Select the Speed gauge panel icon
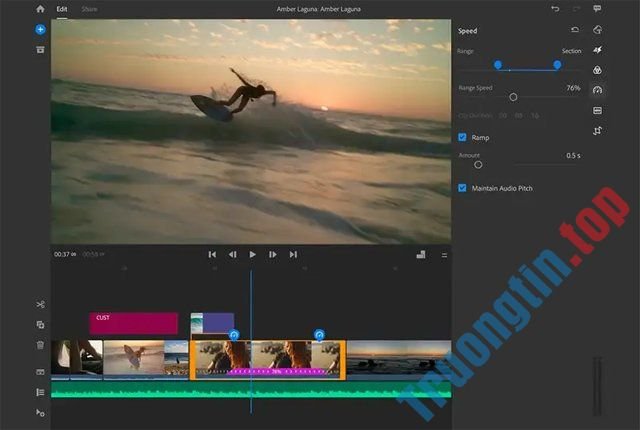This screenshot has width=640, height=430. click(597, 90)
